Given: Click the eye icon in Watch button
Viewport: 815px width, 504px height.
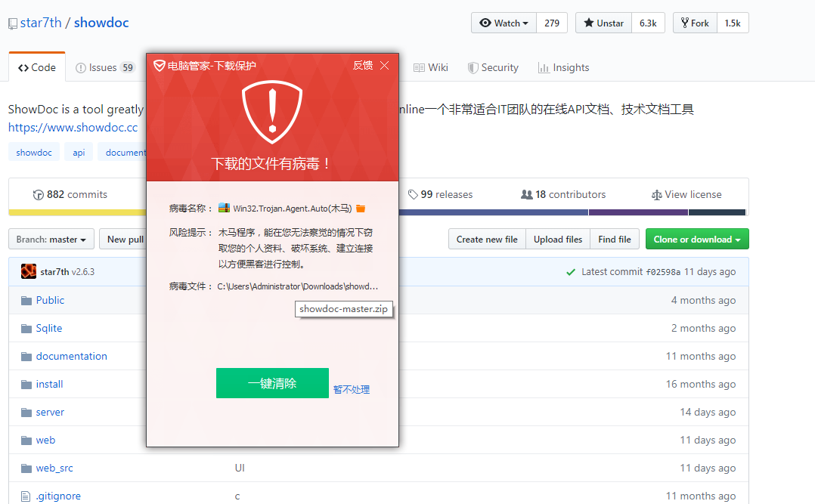Looking at the screenshot, I should (485, 23).
